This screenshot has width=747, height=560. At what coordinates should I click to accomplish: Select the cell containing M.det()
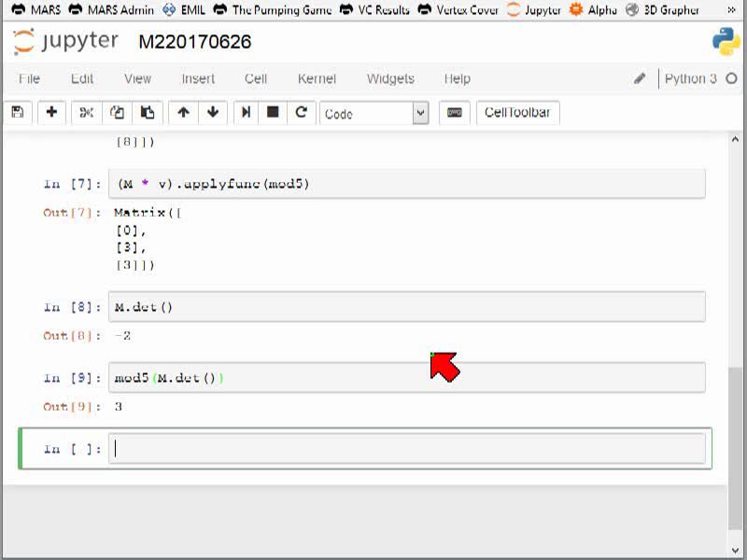(407, 307)
